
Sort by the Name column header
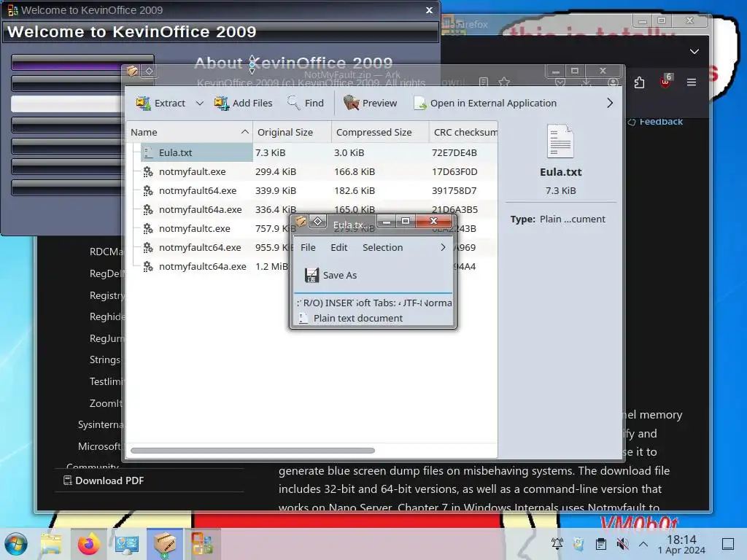(189, 133)
